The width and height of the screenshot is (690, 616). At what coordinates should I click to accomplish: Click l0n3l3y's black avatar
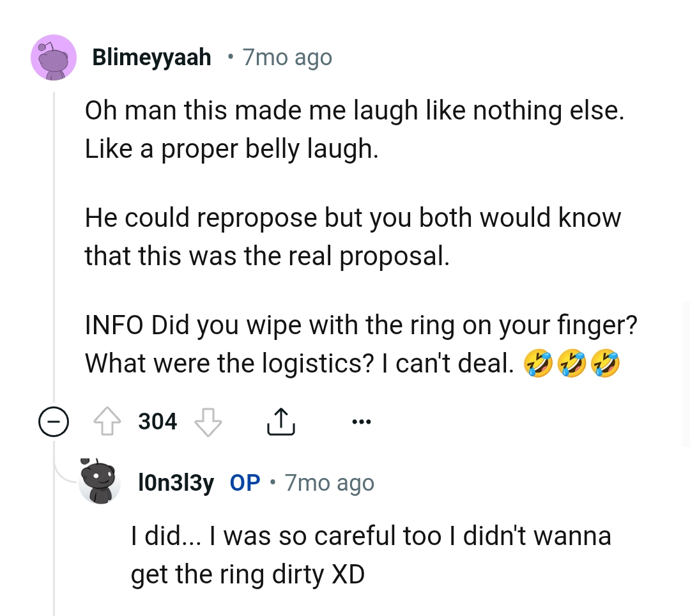tap(100, 482)
